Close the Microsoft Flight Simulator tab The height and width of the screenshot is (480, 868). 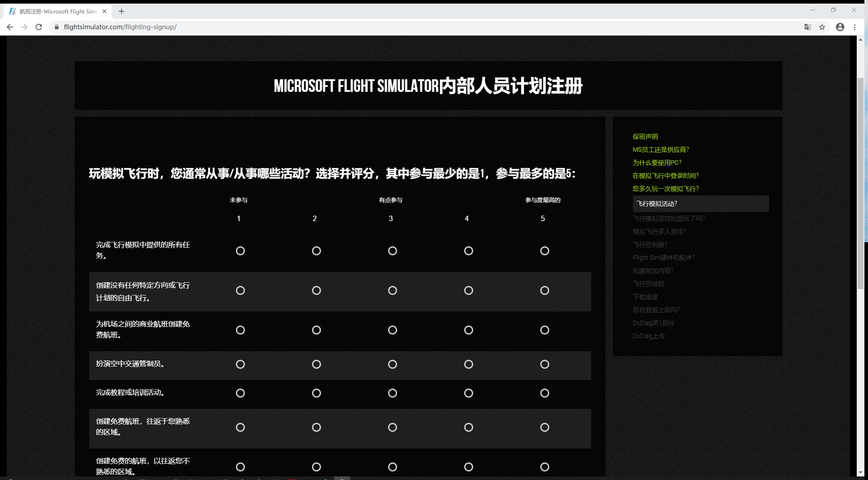[x=104, y=11]
